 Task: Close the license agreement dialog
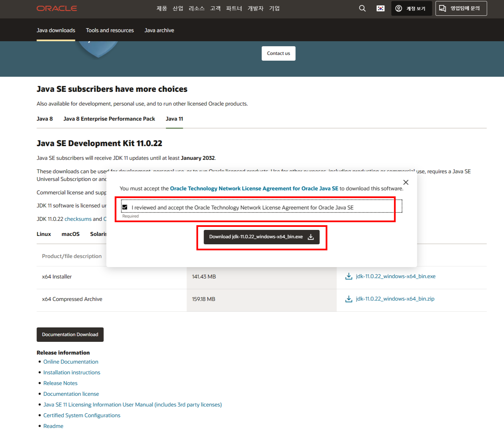tap(406, 182)
